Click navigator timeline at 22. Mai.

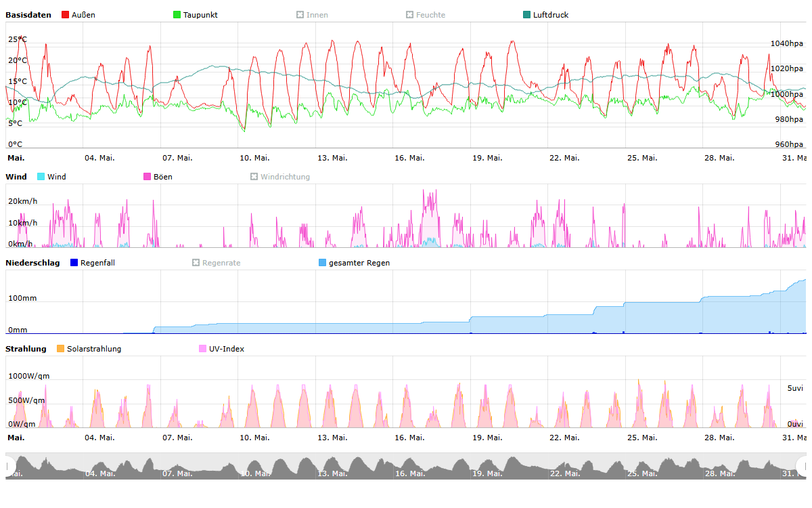[564, 466]
